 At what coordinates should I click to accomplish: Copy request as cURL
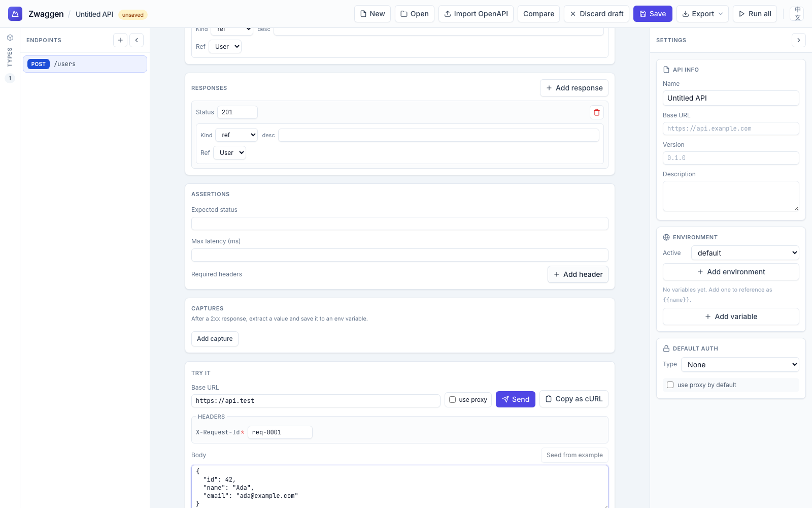click(x=573, y=399)
